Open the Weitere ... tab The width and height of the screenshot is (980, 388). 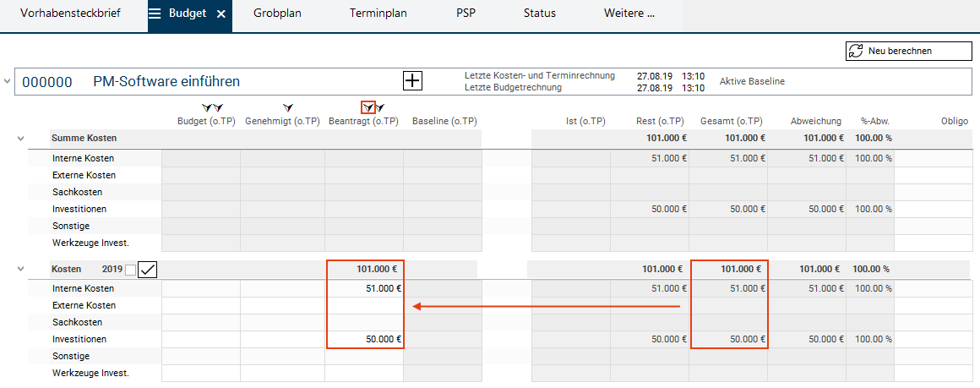[x=629, y=14]
